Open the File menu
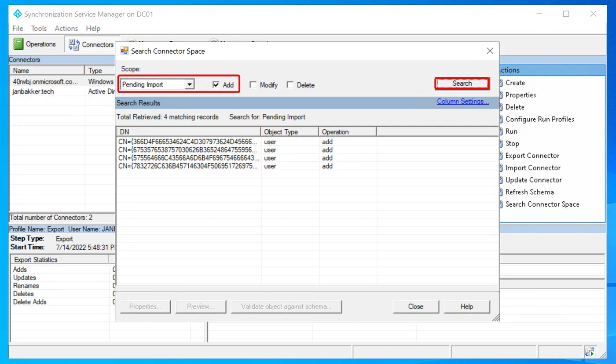The width and height of the screenshot is (616, 364). click(x=18, y=28)
